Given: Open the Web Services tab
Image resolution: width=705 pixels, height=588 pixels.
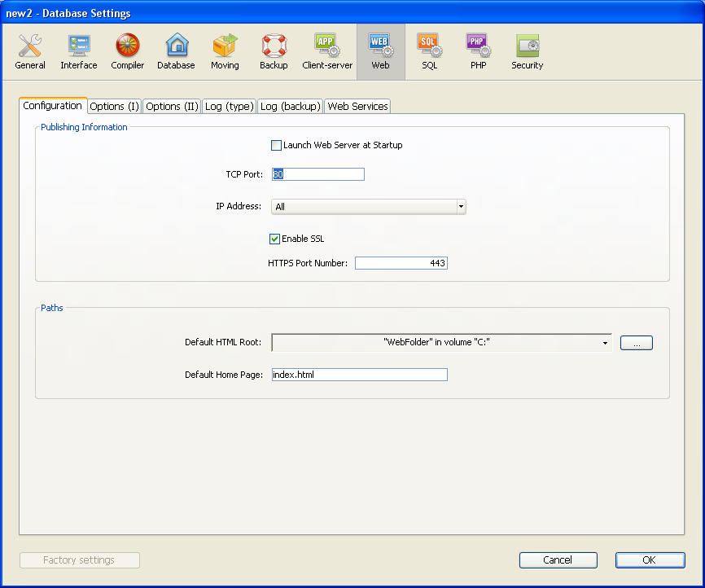Looking at the screenshot, I should [357, 107].
